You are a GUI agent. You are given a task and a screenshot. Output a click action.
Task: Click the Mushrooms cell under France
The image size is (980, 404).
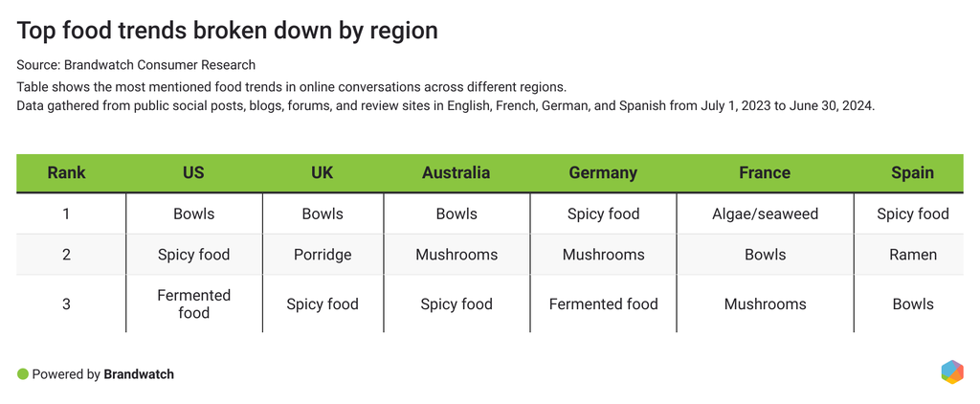pos(765,303)
